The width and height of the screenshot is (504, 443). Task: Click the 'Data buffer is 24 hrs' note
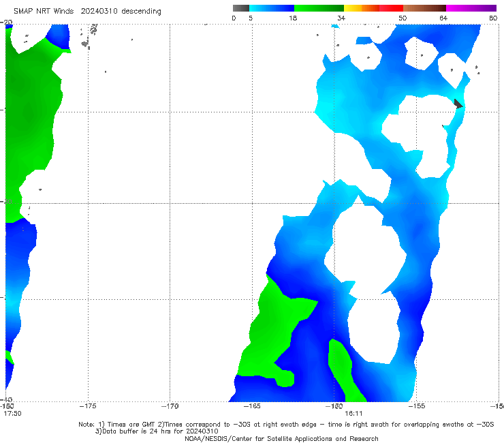(x=157, y=431)
